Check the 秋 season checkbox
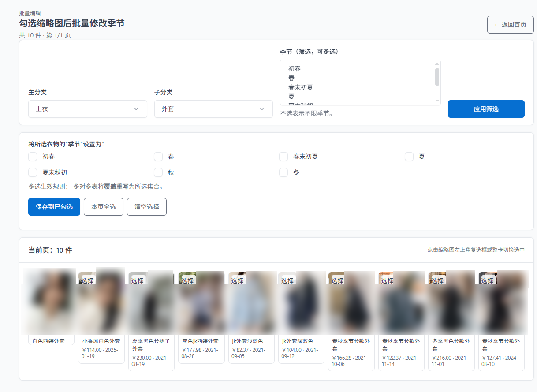537x392 pixels. (x=158, y=172)
